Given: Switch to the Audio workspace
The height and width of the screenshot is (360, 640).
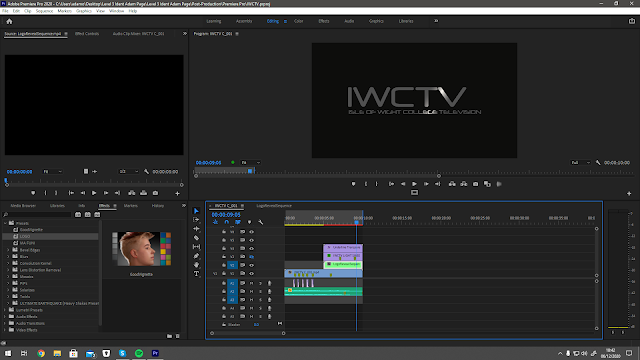Looking at the screenshot, I should coord(349,21).
